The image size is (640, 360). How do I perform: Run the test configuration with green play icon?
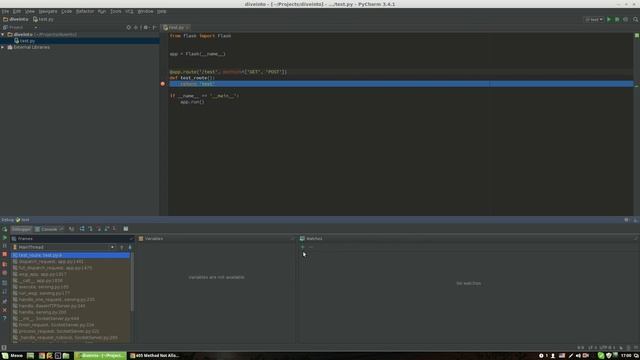tap(609, 19)
